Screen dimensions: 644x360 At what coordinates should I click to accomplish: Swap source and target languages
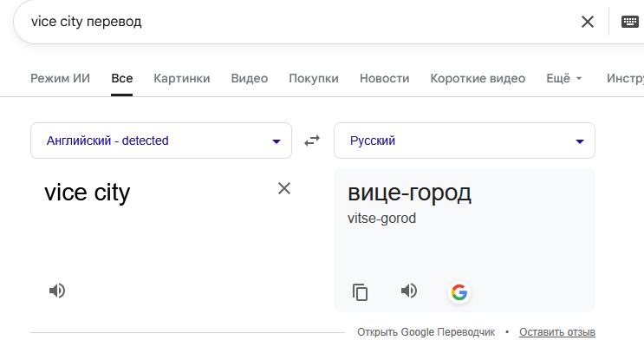click(312, 141)
